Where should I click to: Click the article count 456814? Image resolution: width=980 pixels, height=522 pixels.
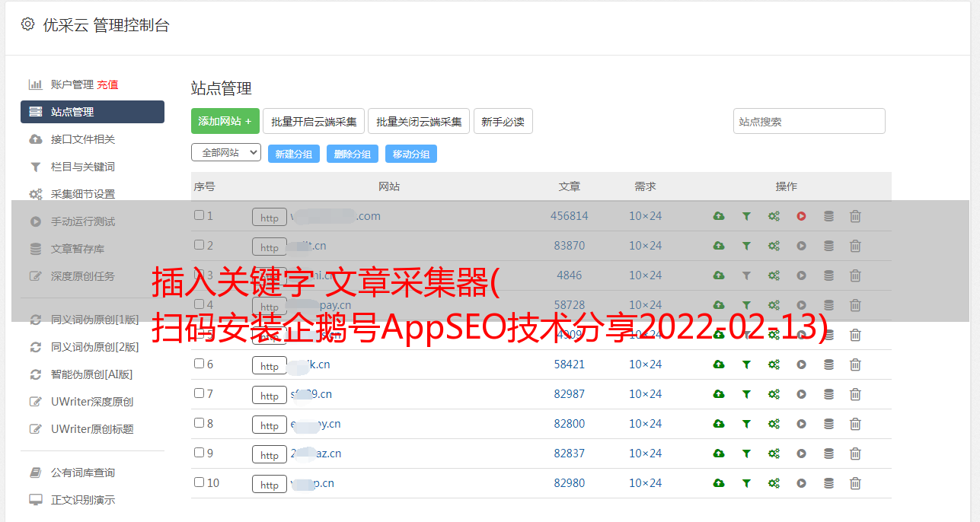tap(570, 216)
